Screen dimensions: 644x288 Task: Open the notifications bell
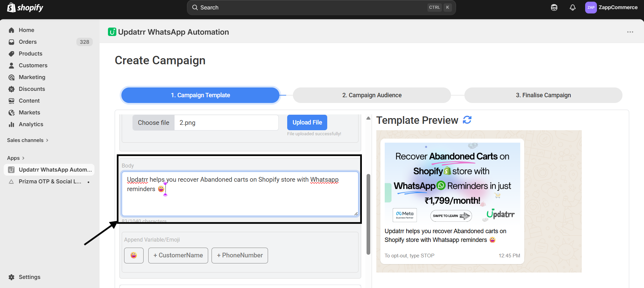[x=572, y=7]
